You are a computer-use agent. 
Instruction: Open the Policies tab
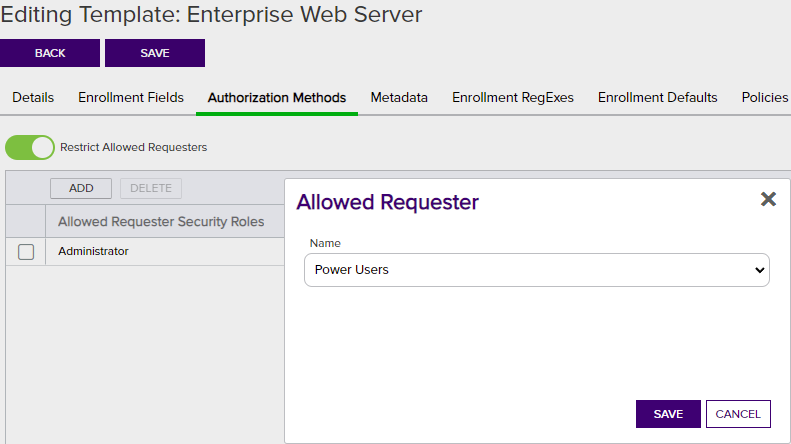click(x=764, y=97)
